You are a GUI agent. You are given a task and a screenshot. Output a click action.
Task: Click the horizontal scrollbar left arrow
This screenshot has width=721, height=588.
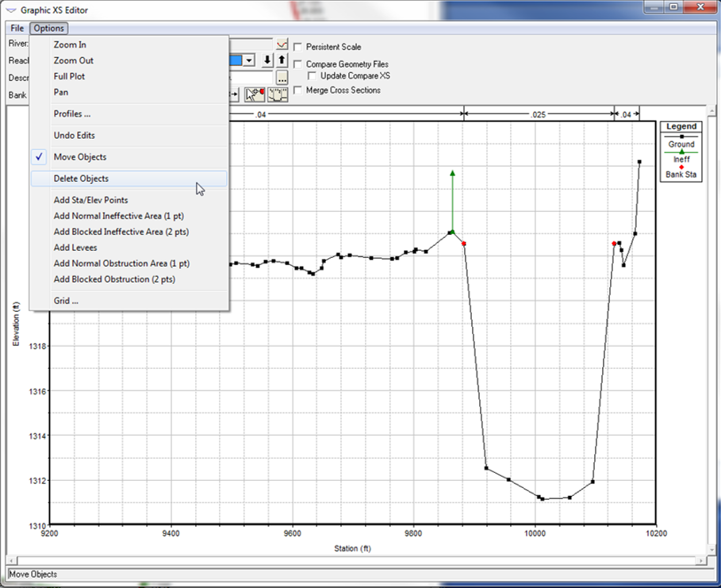click(12, 561)
